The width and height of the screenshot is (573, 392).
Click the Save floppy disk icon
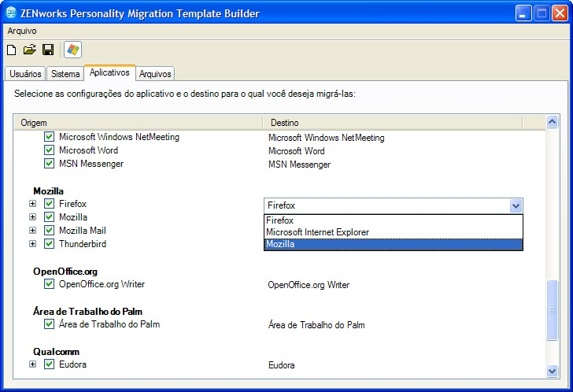click(48, 50)
